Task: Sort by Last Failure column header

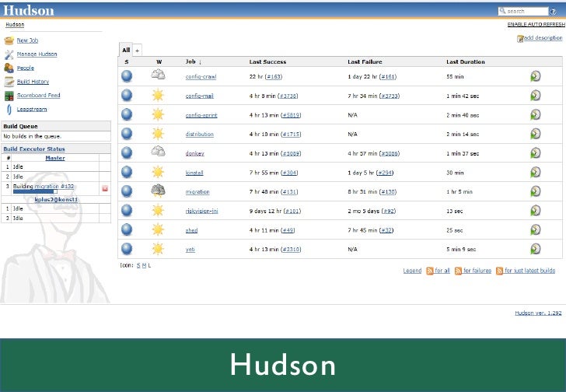Action: click(x=365, y=61)
